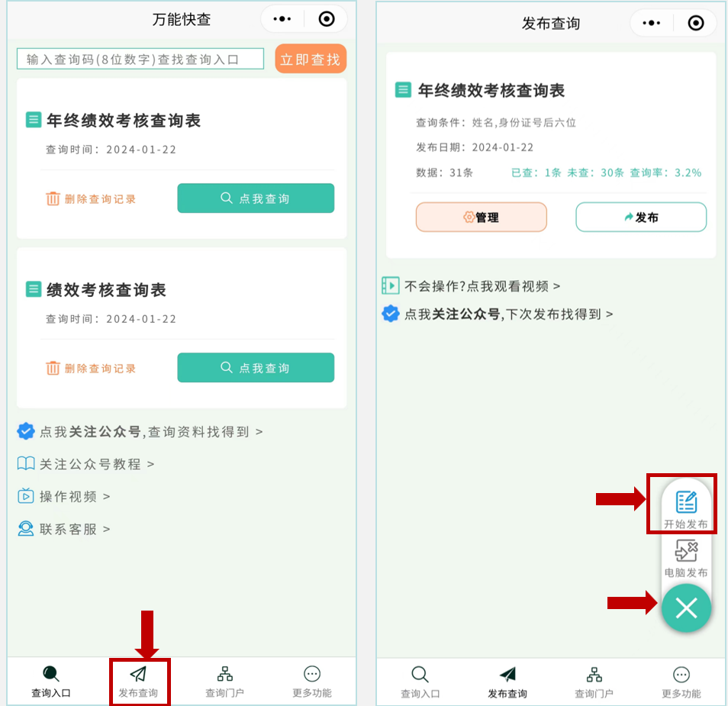This screenshot has width=728, height=706.
Task: Open 年终绩效考核查询表 title in the left screen
Action: click(124, 121)
